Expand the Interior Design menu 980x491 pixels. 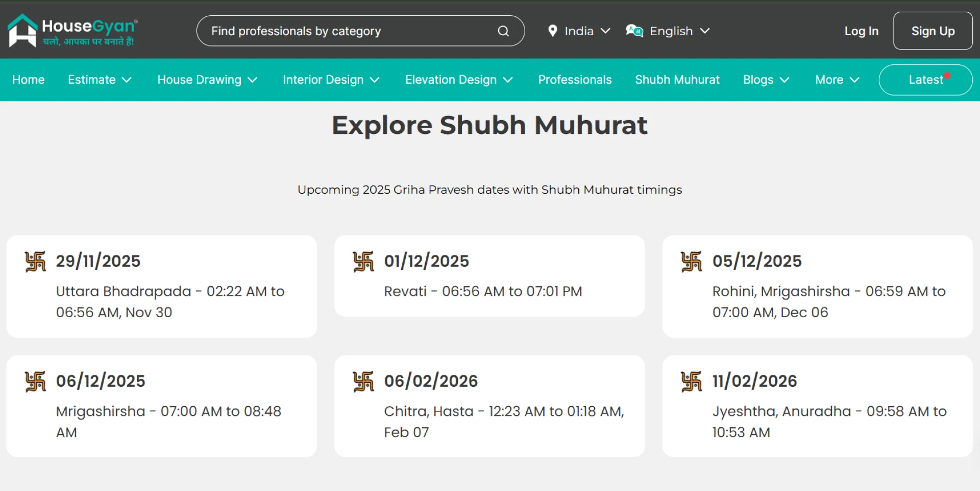pos(331,80)
